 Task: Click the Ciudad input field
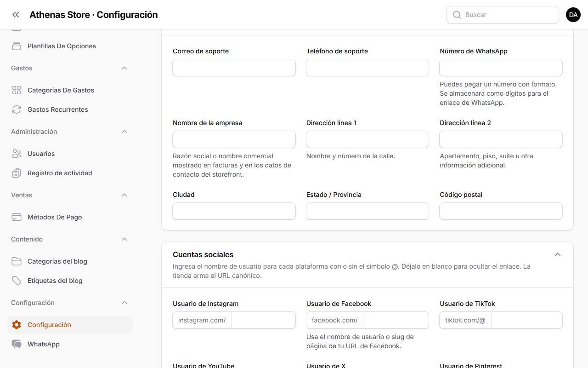(x=234, y=211)
